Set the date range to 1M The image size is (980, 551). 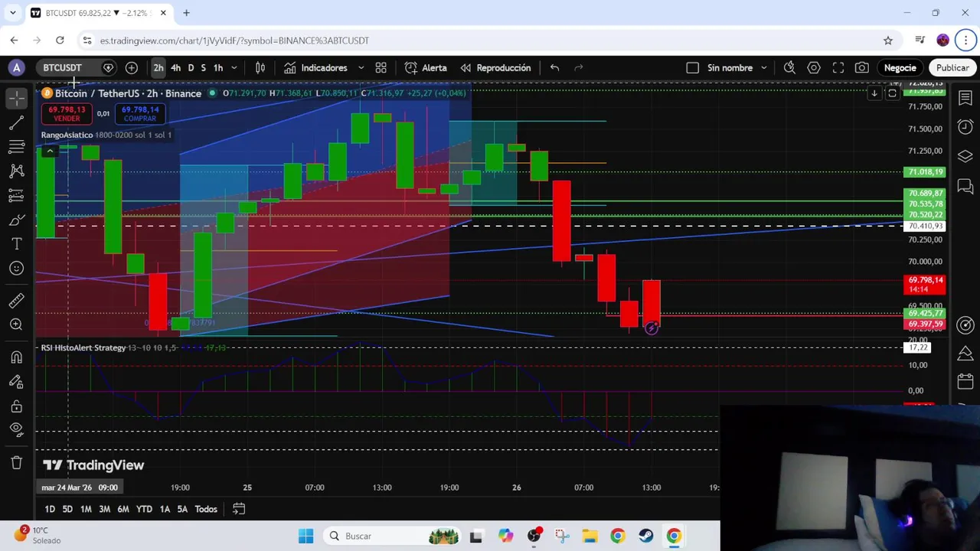pos(86,509)
